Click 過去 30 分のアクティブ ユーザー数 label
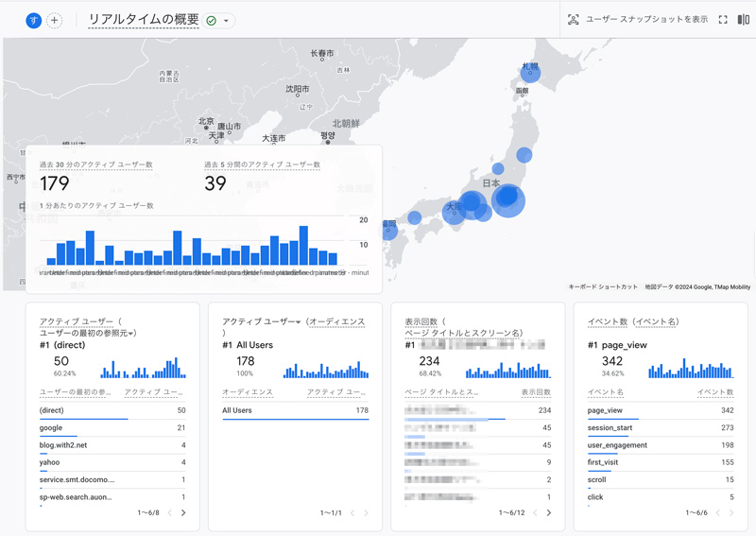Image resolution: width=756 pixels, height=536 pixels. (x=96, y=164)
